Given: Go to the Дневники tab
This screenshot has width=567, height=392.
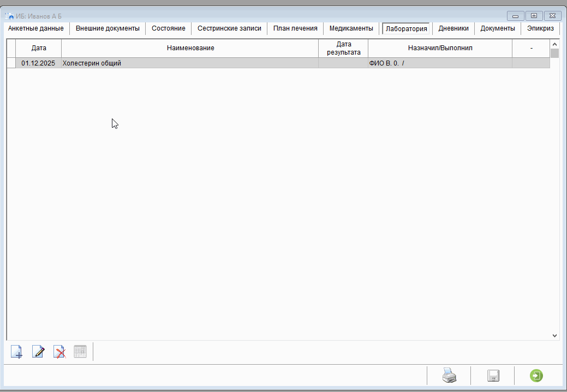Looking at the screenshot, I should pos(453,28).
